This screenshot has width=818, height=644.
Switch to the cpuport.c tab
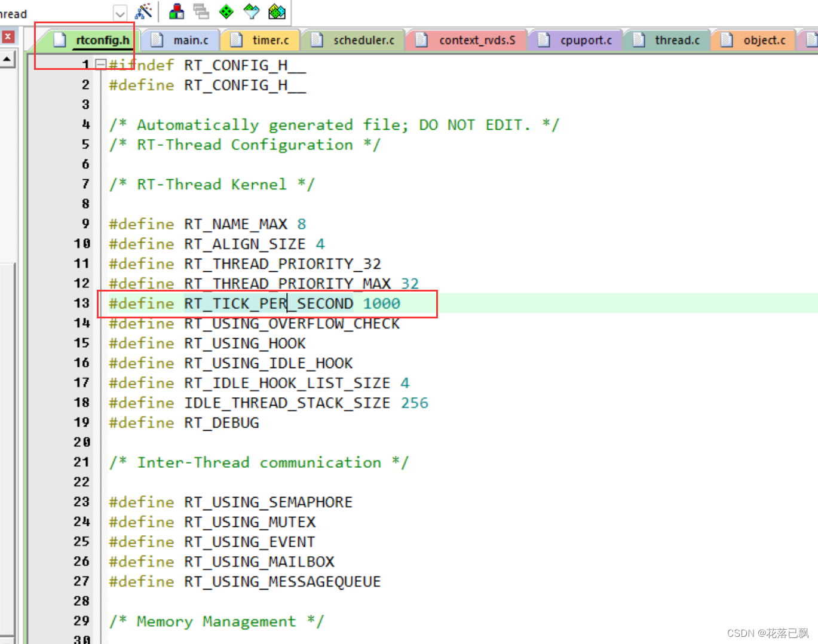(575, 40)
